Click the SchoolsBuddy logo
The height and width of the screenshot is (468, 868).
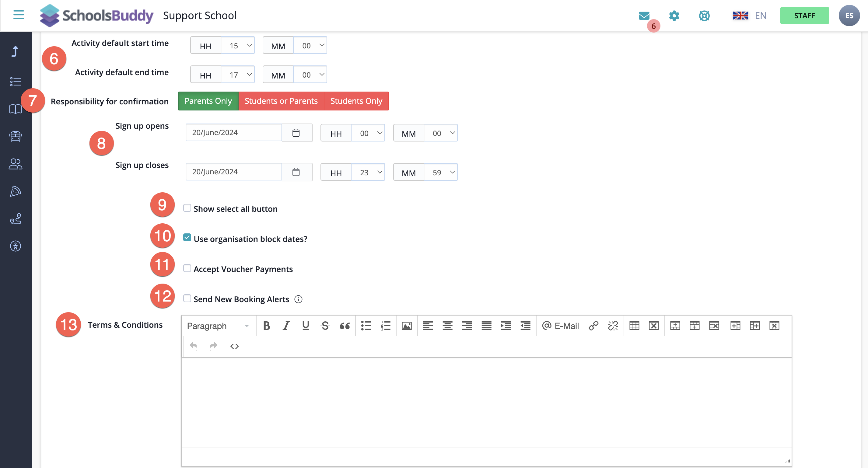[96, 16]
